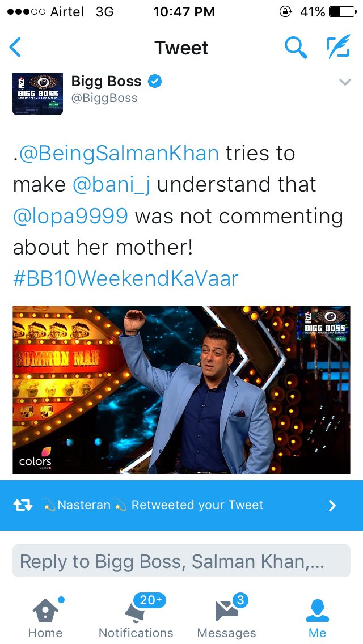Tap the back arrow icon
The height and width of the screenshot is (644, 363).
click(x=15, y=47)
